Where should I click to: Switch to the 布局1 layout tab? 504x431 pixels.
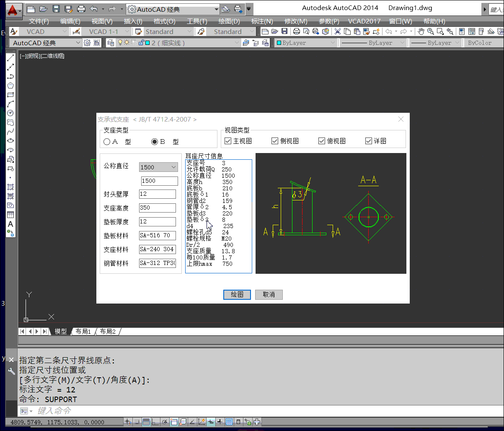[x=83, y=331]
